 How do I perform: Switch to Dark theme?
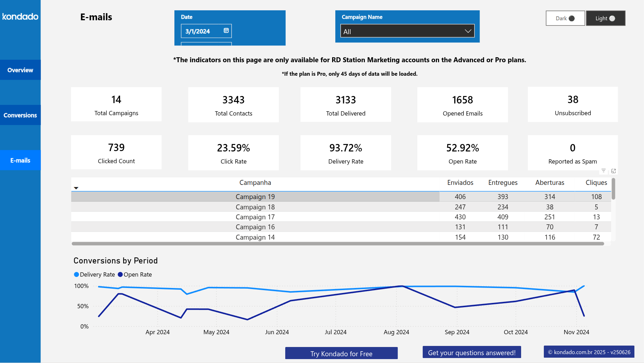click(565, 18)
